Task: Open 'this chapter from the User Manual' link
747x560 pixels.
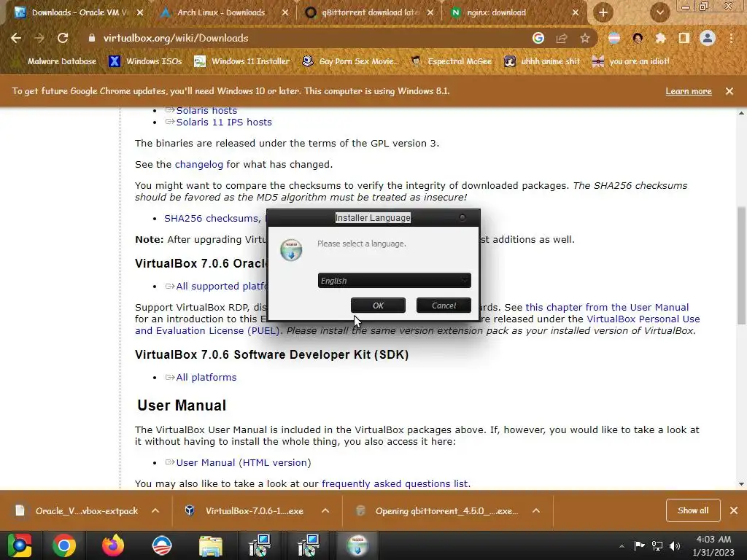Action: [x=607, y=307]
